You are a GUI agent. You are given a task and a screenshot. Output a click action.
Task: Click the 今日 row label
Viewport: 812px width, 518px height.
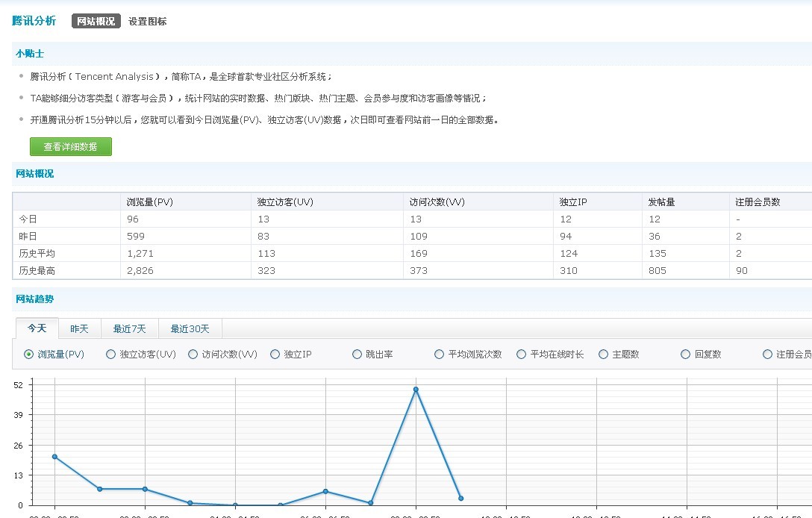coord(28,219)
